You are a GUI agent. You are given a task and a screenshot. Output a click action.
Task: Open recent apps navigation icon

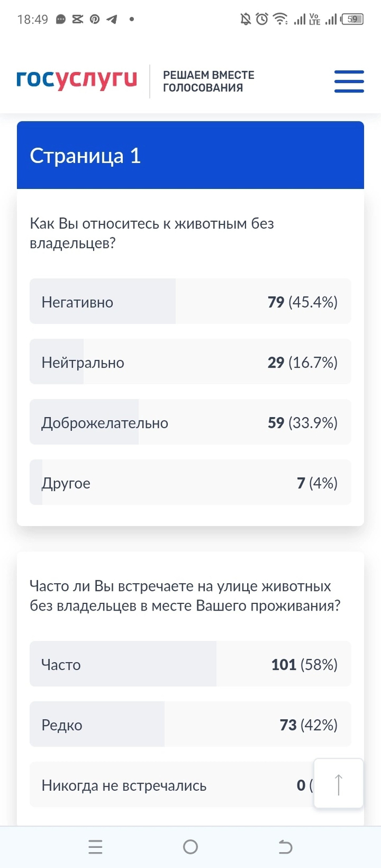click(95, 846)
